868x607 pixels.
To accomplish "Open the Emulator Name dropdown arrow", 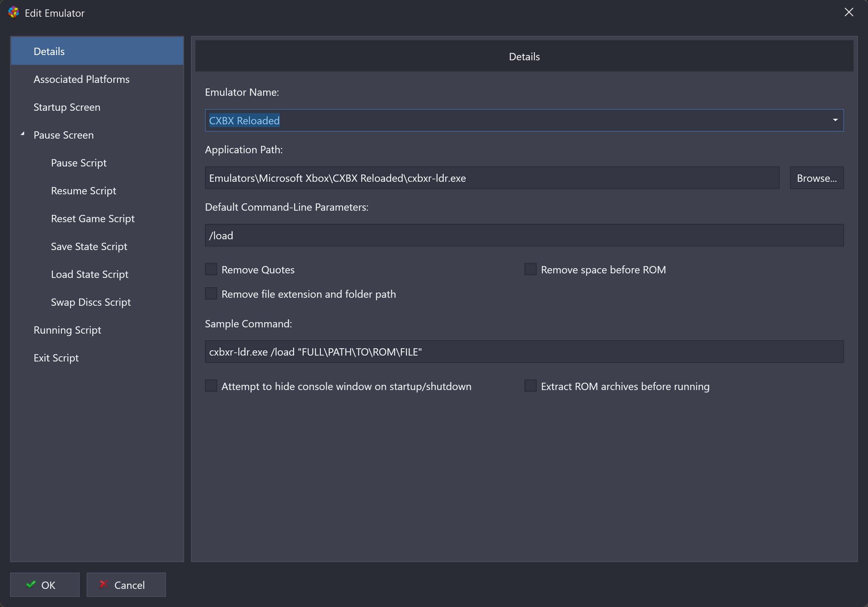I will 835,120.
